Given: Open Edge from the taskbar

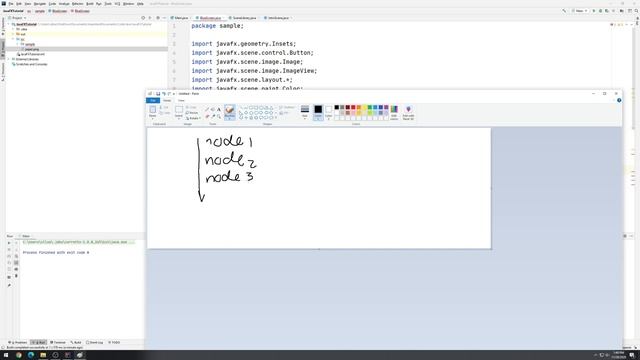Looking at the screenshot, I should (31, 355).
